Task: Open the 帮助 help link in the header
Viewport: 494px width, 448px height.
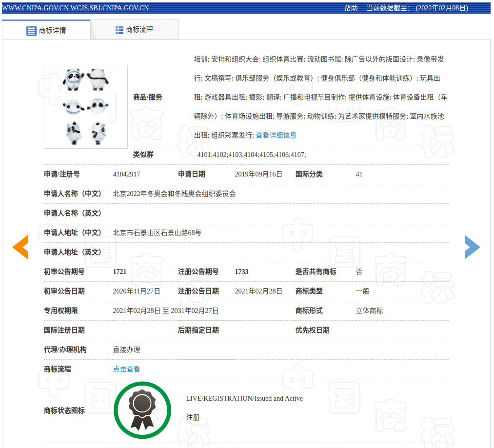Action: [350, 8]
